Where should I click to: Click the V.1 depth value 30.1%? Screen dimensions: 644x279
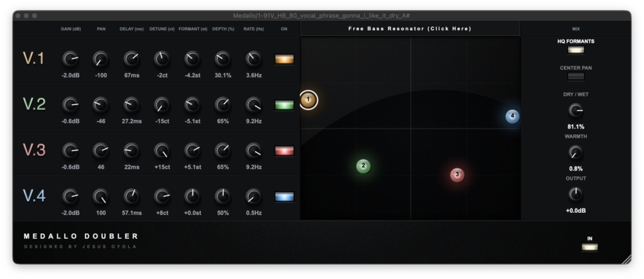[x=223, y=76]
